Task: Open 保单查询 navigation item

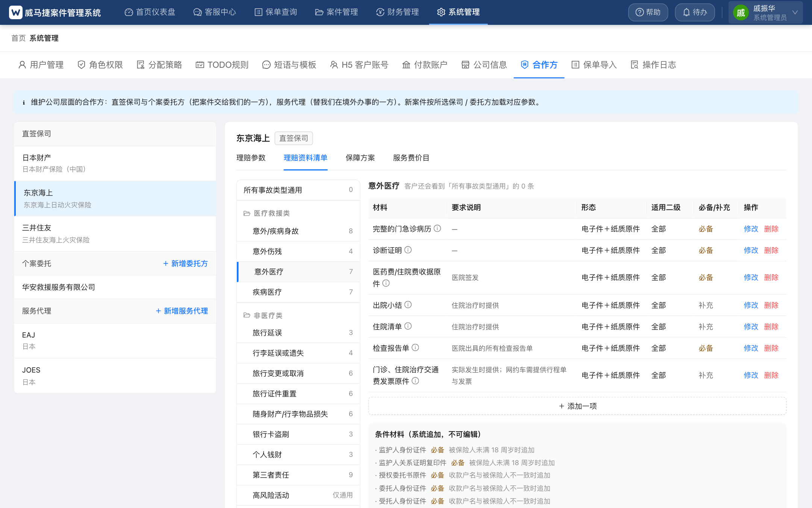Action: point(276,12)
